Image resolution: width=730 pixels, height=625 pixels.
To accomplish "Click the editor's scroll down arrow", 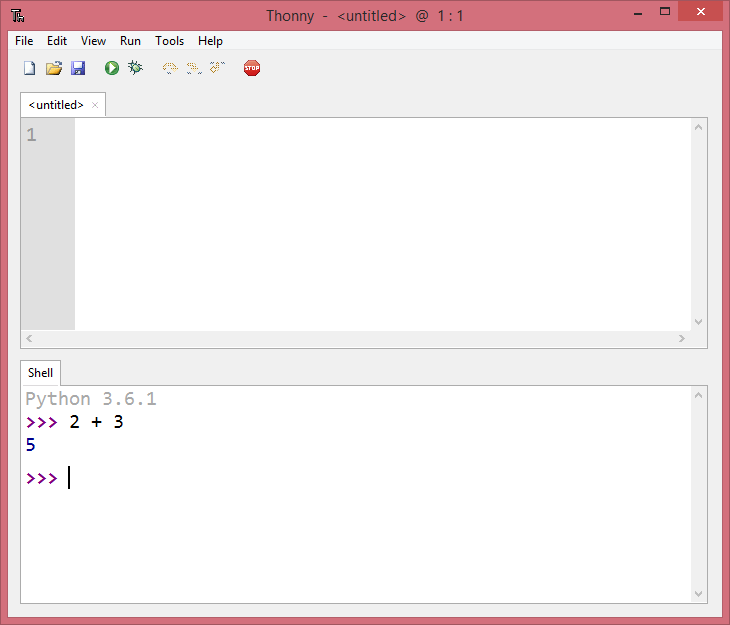I will point(698,322).
